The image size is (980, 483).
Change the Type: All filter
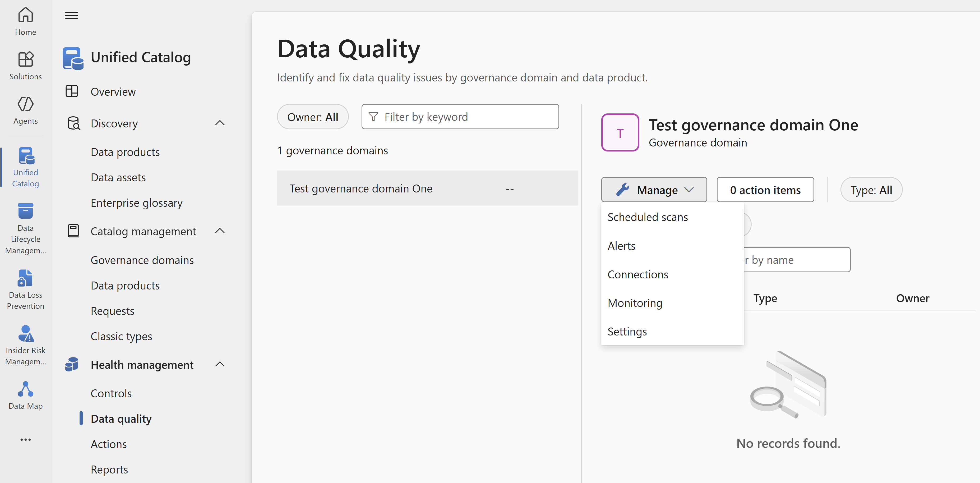coord(871,190)
